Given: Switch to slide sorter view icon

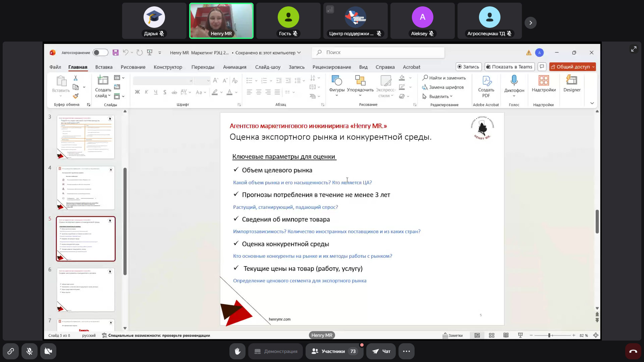Looking at the screenshot, I should [x=492, y=335].
